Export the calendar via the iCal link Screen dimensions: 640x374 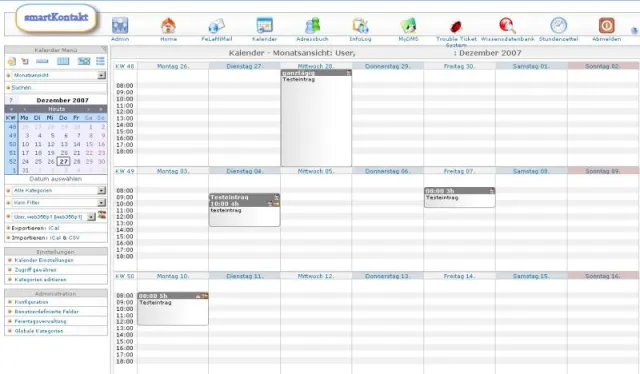(x=54, y=228)
